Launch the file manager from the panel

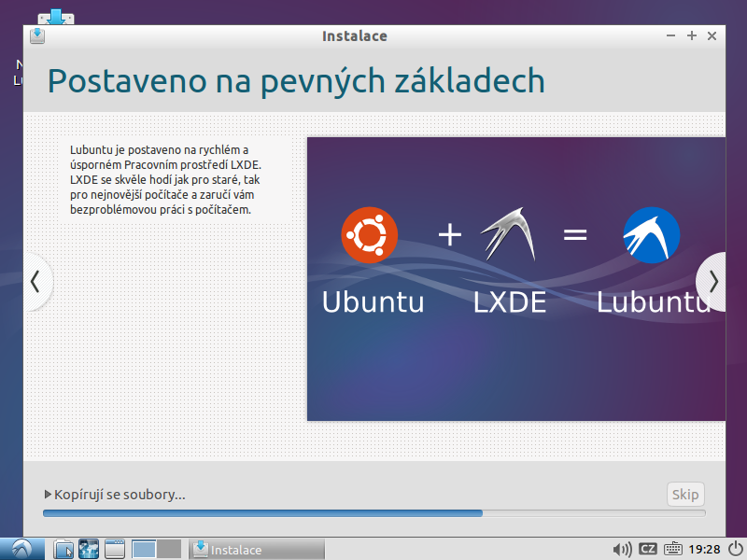(x=63, y=549)
